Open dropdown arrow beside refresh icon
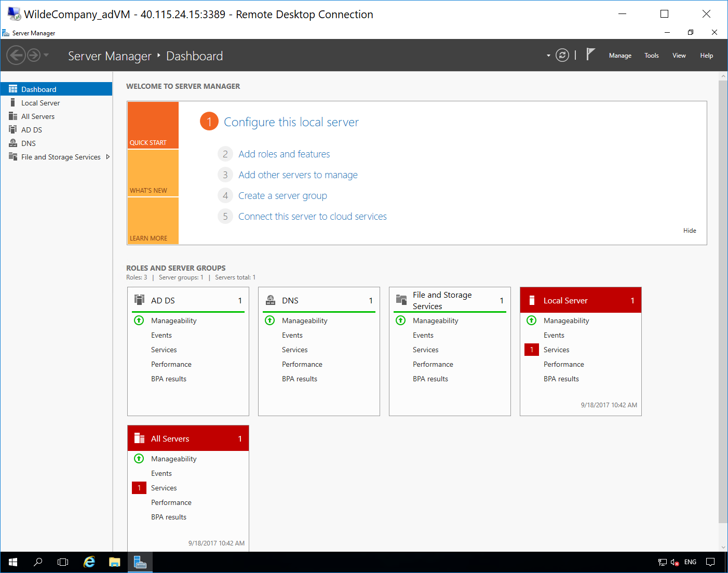This screenshot has width=728, height=573. click(548, 56)
